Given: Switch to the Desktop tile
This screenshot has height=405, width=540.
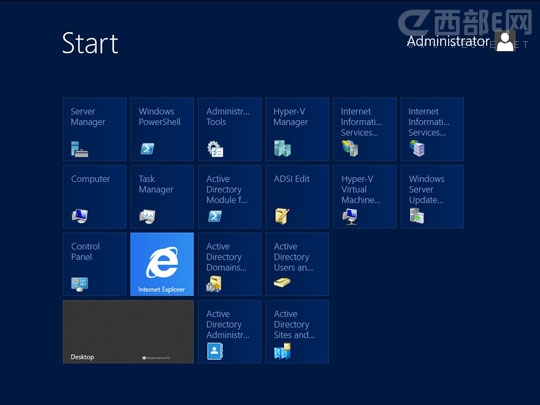Looking at the screenshot, I should (128, 332).
